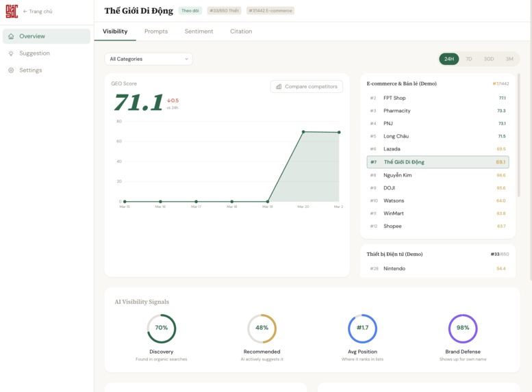Screen dimensions: 532x392
Task: Click the bar chart icon in Compare competitors
Action: (x=279, y=86)
